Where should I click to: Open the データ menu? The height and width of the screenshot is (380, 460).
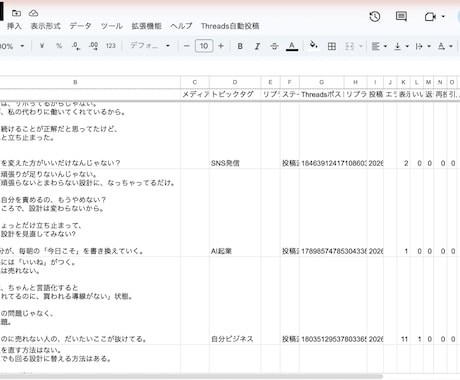coord(80,26)
